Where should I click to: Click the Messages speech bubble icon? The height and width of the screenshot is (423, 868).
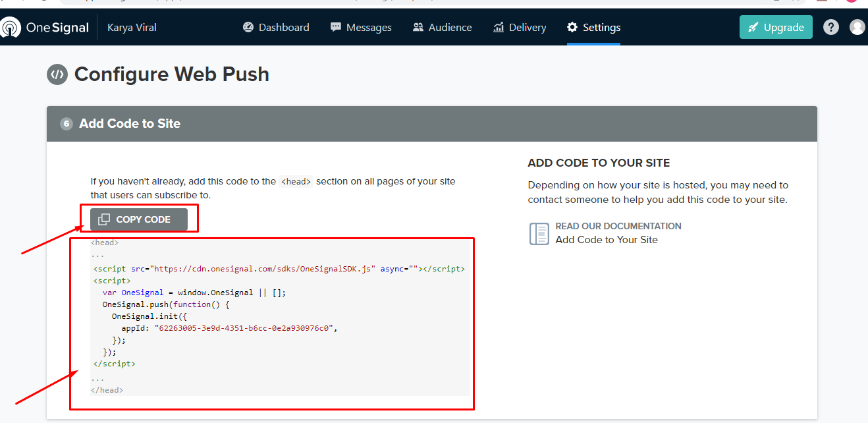[x=335, y=27]
